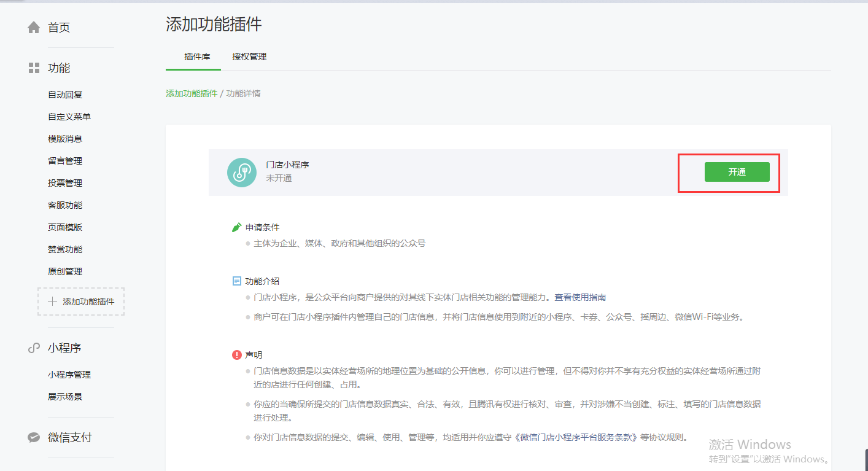This screenshot has height=471, width=868.
Task: Open 自动回复 in the sidebar
Action: coord(65,95)
